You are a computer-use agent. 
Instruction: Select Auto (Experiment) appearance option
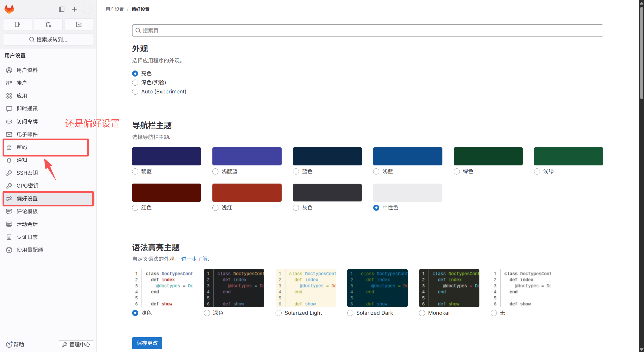coord(135,92)
